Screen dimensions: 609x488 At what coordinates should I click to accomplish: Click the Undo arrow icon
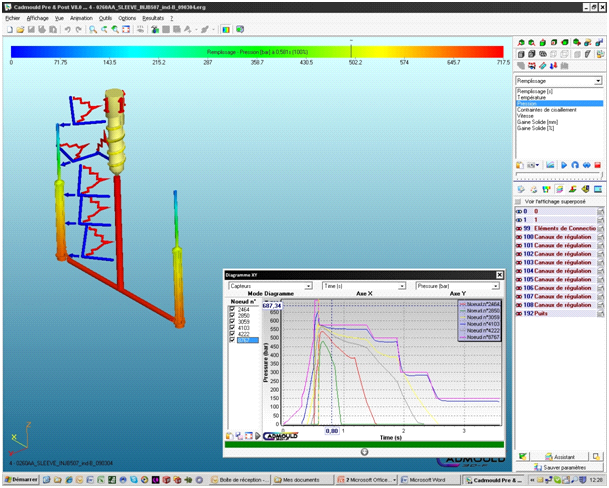67,30
